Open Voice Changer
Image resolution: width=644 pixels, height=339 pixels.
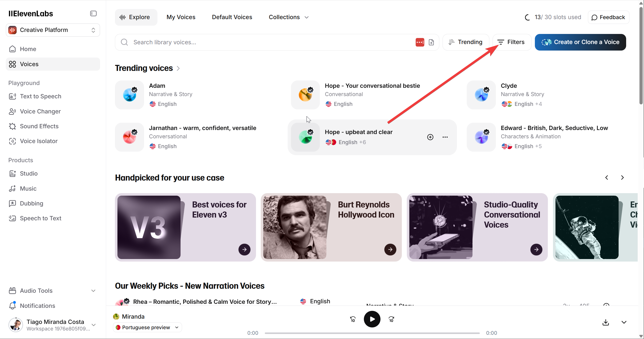click(53, 111)
